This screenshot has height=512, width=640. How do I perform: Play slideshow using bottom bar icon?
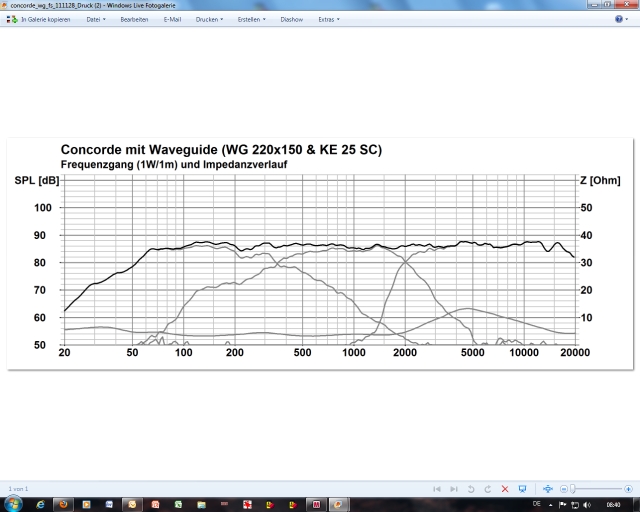tap(521, 489)
